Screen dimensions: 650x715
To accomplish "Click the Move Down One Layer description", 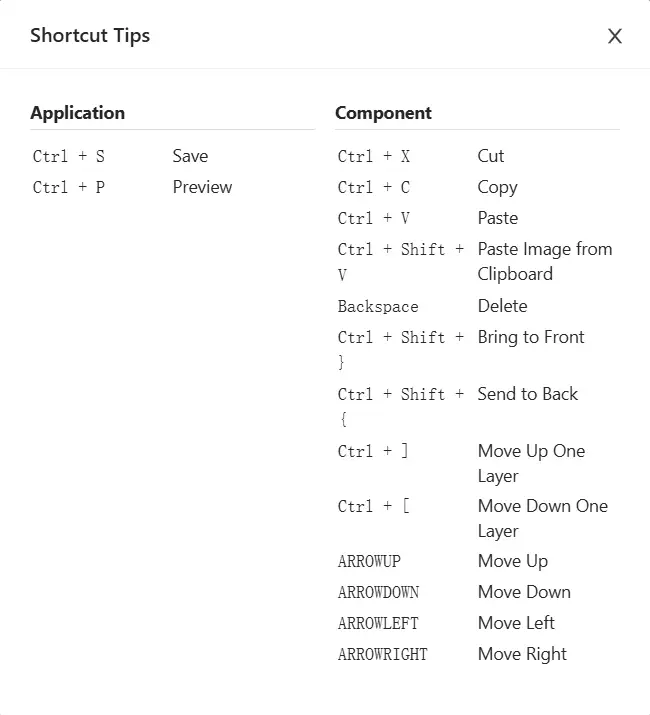I will 542,518.
